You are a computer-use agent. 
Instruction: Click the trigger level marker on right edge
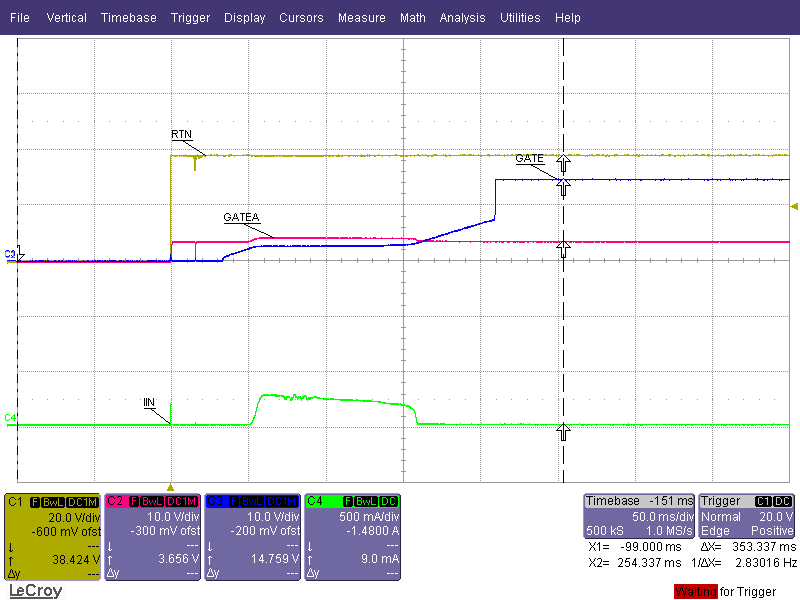coord(794,206)
